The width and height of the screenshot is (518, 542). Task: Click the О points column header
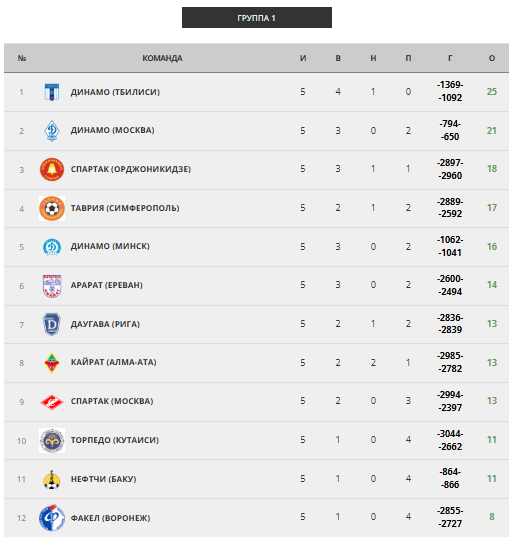point(492,58)
